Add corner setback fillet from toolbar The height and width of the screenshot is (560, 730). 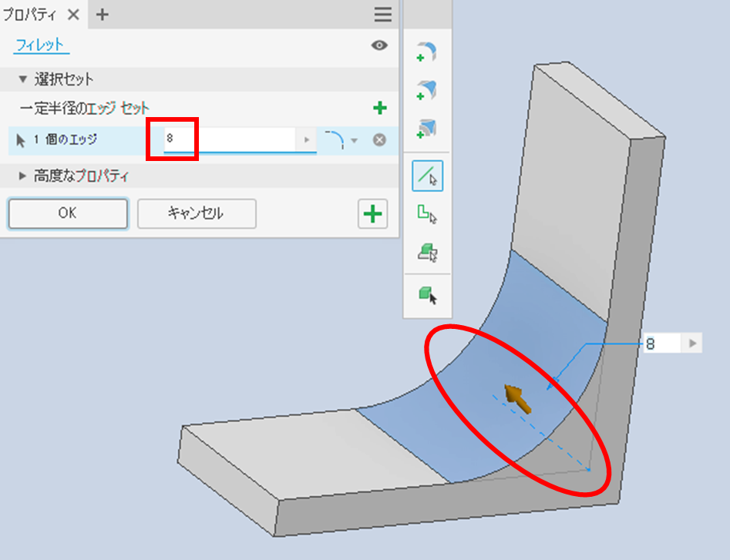tap(427, 128)
